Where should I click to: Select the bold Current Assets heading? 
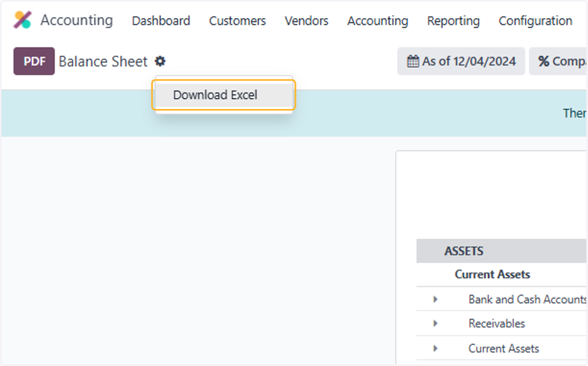point(492,274)
